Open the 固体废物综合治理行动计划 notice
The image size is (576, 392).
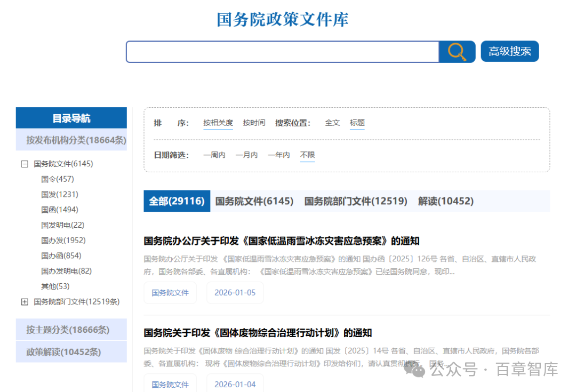[x=258, y=333]
